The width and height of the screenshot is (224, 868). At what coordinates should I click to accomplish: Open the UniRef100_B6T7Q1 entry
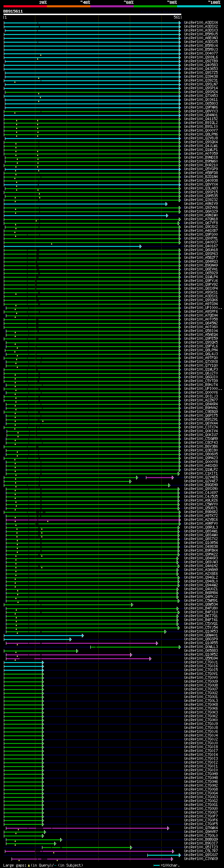pyautogui.click(x=201, y=616)
